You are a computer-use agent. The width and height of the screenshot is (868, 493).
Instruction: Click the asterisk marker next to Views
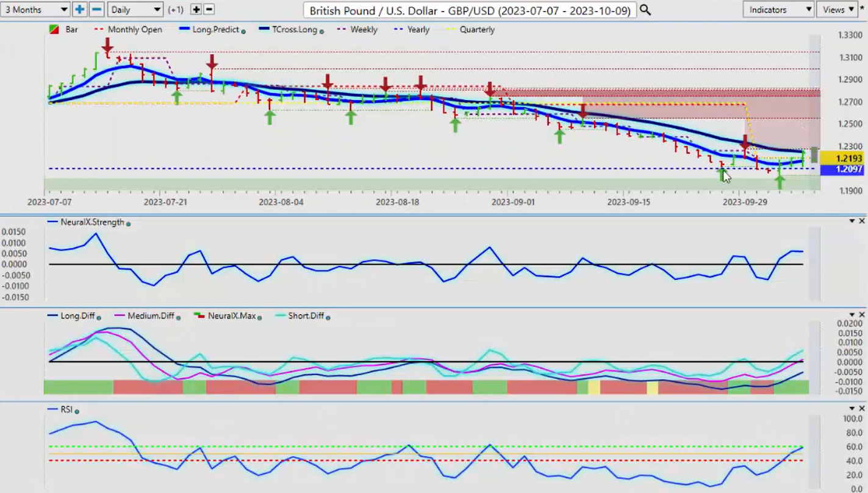click(x=862, y=9)
